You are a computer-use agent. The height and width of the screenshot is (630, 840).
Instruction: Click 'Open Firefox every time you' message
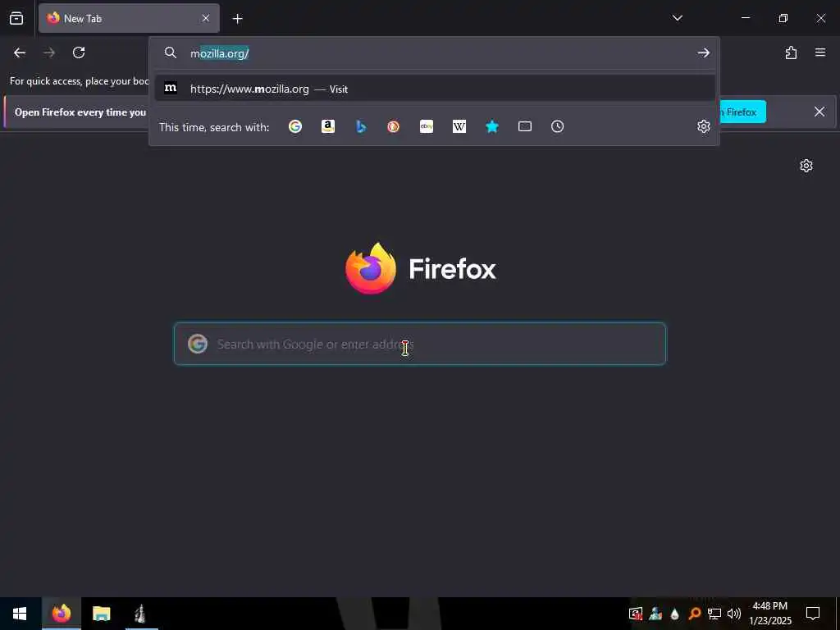coord(80,112)
